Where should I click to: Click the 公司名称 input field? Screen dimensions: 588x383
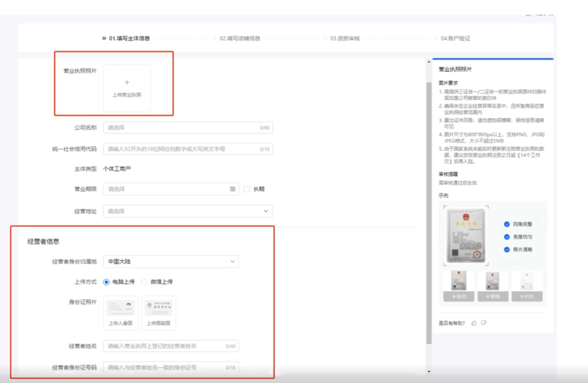point(188,128)
